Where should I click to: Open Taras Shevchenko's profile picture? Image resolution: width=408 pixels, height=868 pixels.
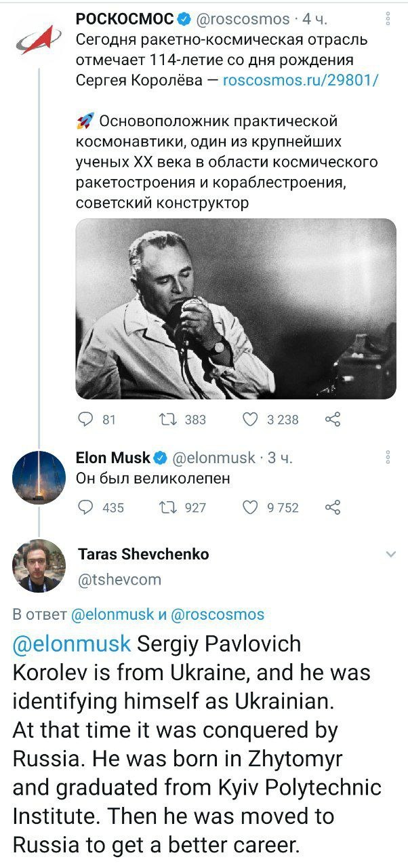click(x=39, y=566)
